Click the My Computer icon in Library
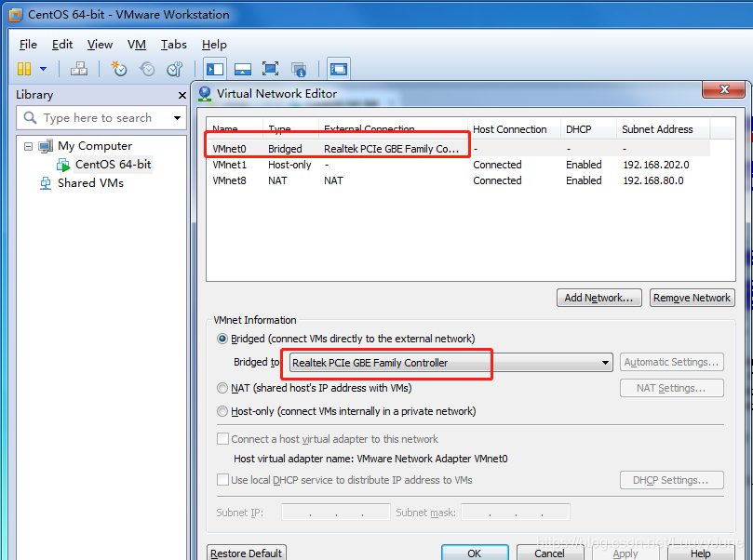This screenshot has width=753, height=560. point(46,146)
